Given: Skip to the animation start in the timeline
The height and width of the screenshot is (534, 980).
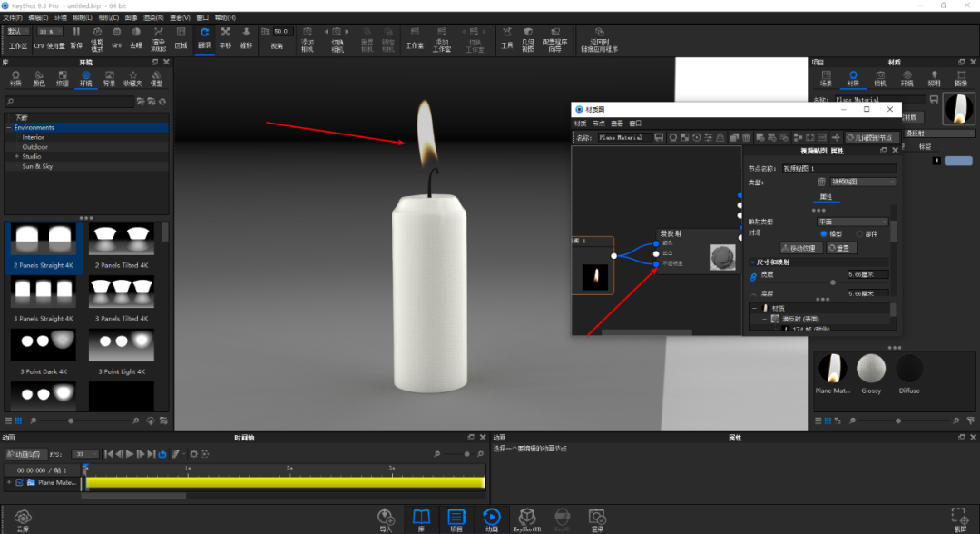Looking at the screenshot, I should pyautogui.click(x=109, y=454).
